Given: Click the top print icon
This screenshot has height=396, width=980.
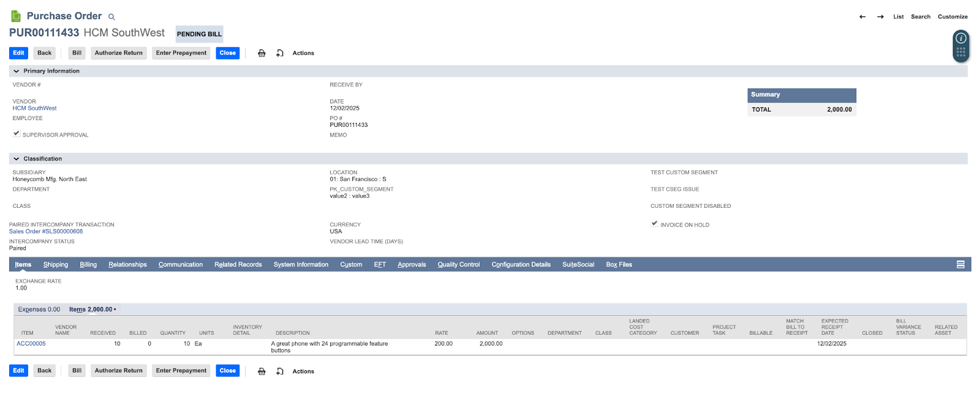Looking at the screenshot, I should click(262, 53).
